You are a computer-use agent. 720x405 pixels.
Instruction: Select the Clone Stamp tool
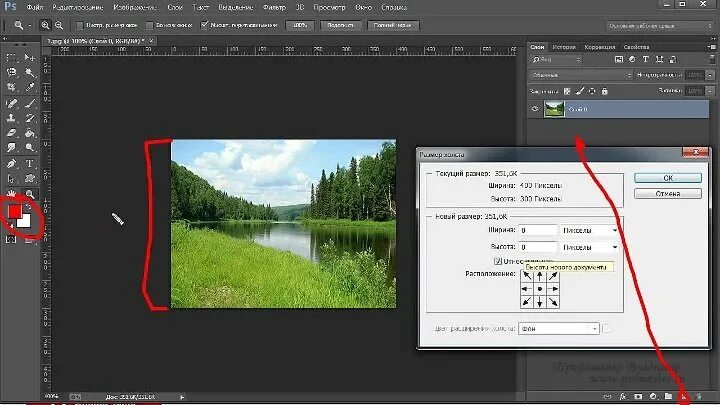point(11,118)
